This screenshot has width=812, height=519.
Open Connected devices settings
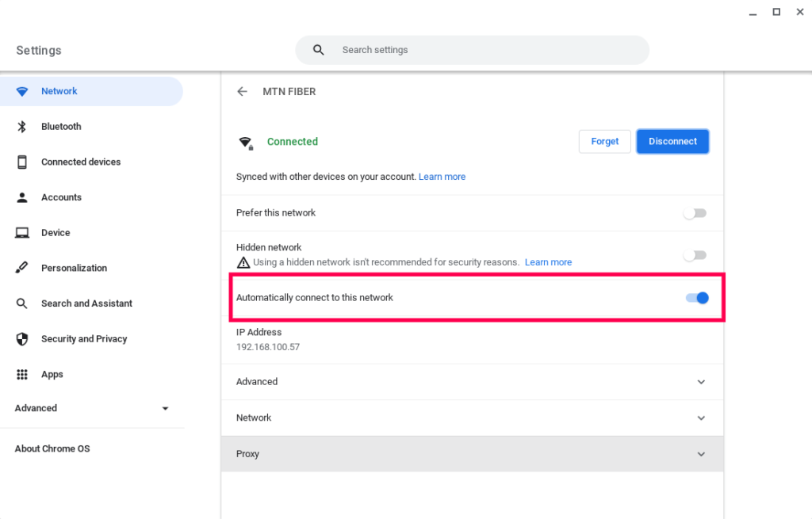91,162
